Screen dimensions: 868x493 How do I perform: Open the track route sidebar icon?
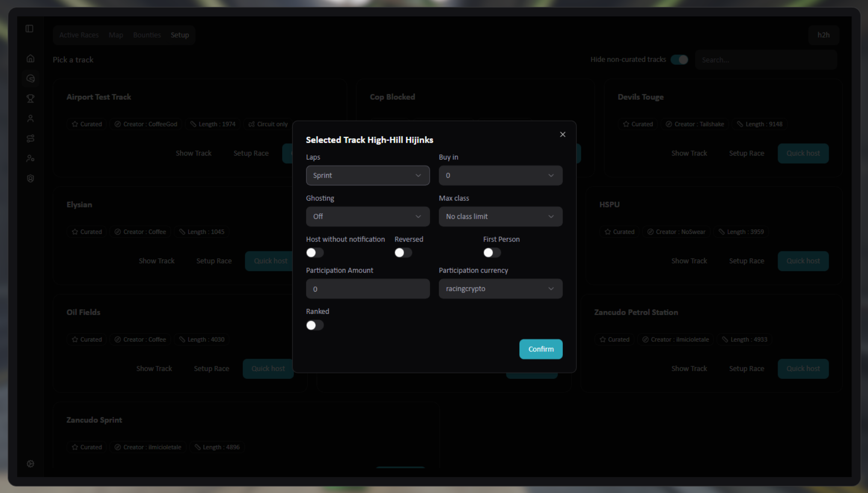tap(30, 139)
